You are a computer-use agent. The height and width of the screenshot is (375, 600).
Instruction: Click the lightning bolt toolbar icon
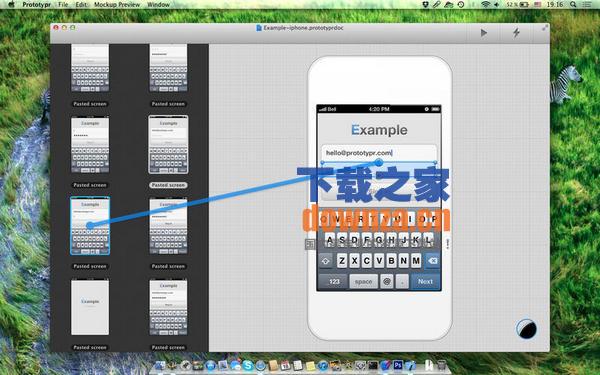[516, 33]
